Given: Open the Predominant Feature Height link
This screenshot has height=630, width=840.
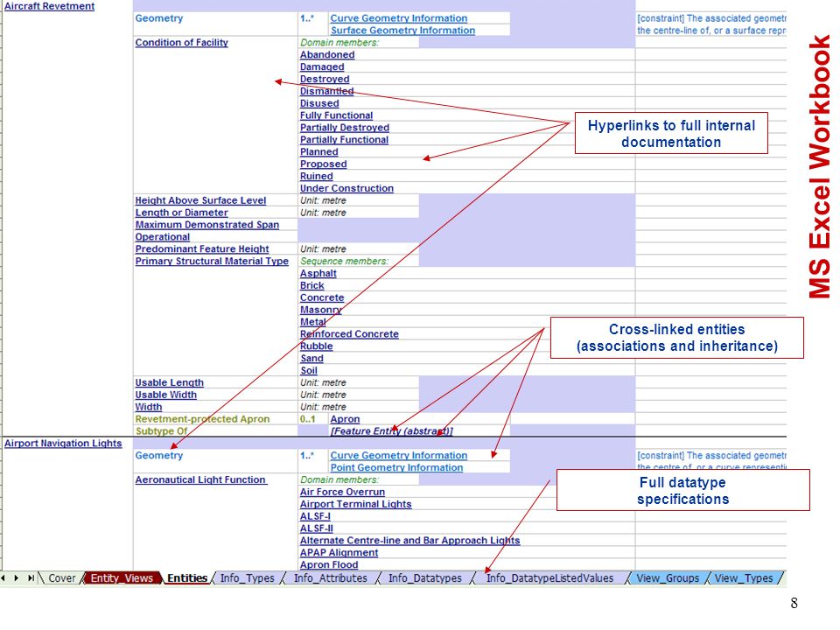Looking at the screenshot, I should [x=202, y=249].
